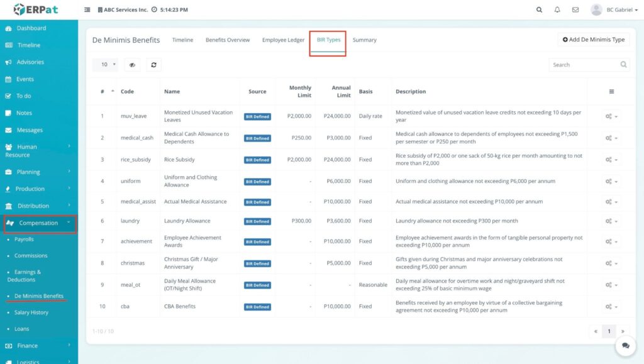Image resolution: width=644 pixels, height=364 pixels.
Task: Click the column menu icon in table header
Action: pyautogui.click(x=611, y=92)
